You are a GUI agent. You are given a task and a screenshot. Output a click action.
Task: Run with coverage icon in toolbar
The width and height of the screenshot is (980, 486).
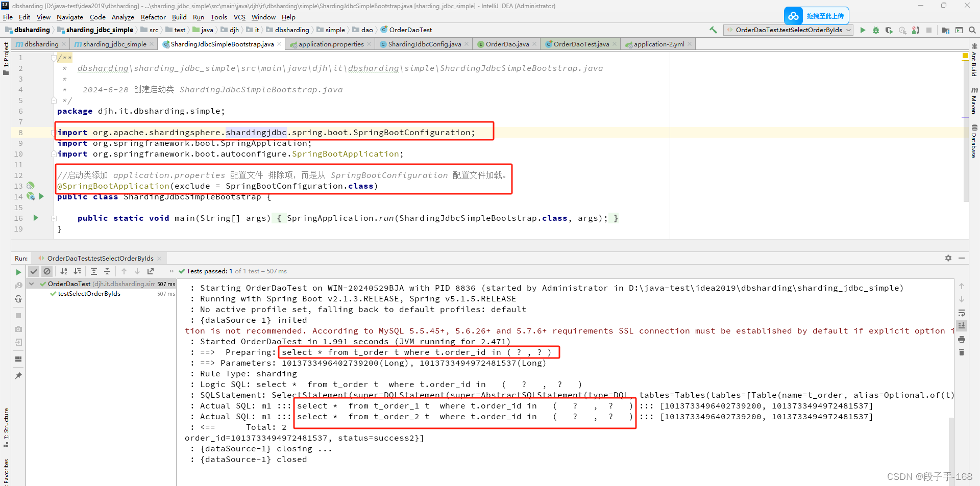click(x=889, y=30)
